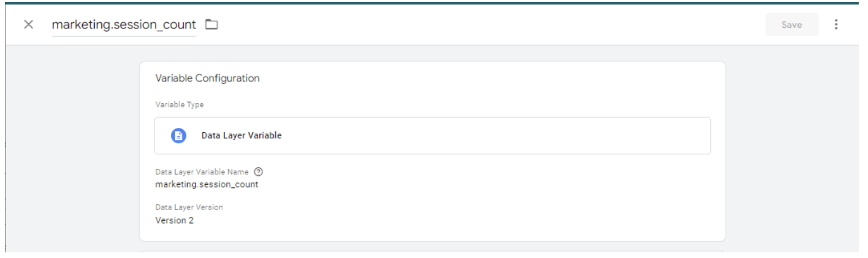
Task: Click empty space inside Variable Type box
Action: (x=493, y=136)
